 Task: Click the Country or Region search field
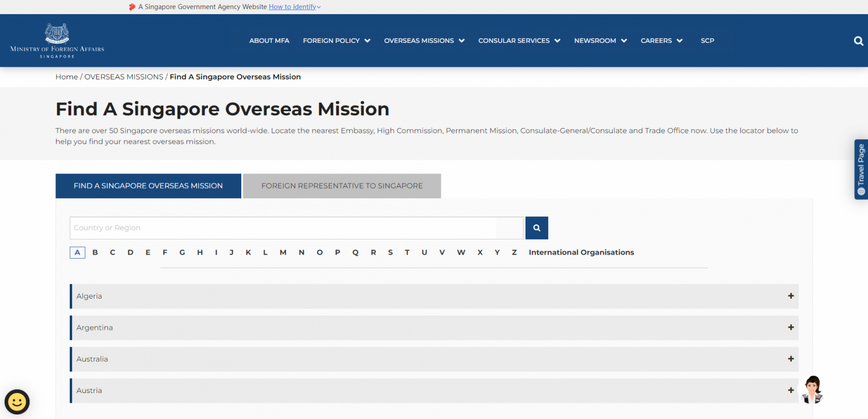pyautogui.click(x=283, y=228)
